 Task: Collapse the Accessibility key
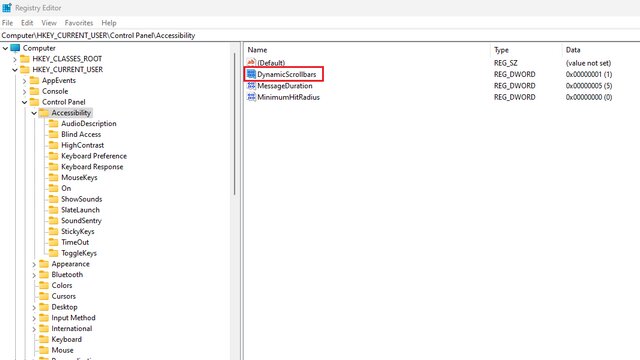pos(34,113)
